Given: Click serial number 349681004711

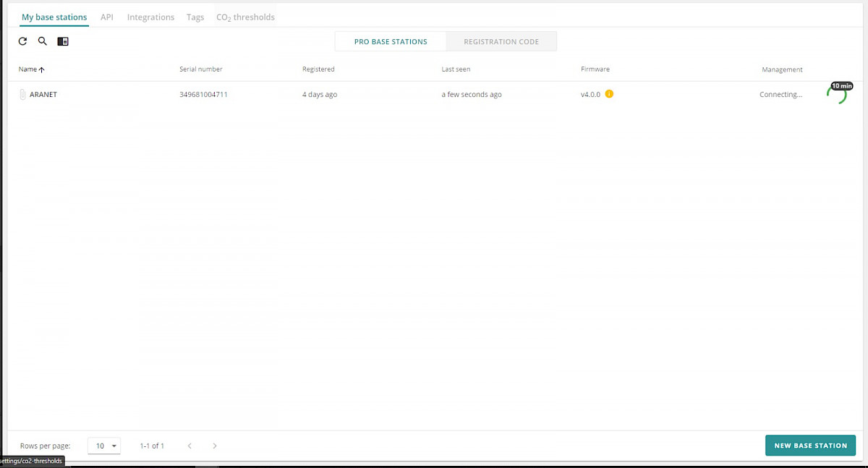Looking at the screenshot, I should click(203, 95).
